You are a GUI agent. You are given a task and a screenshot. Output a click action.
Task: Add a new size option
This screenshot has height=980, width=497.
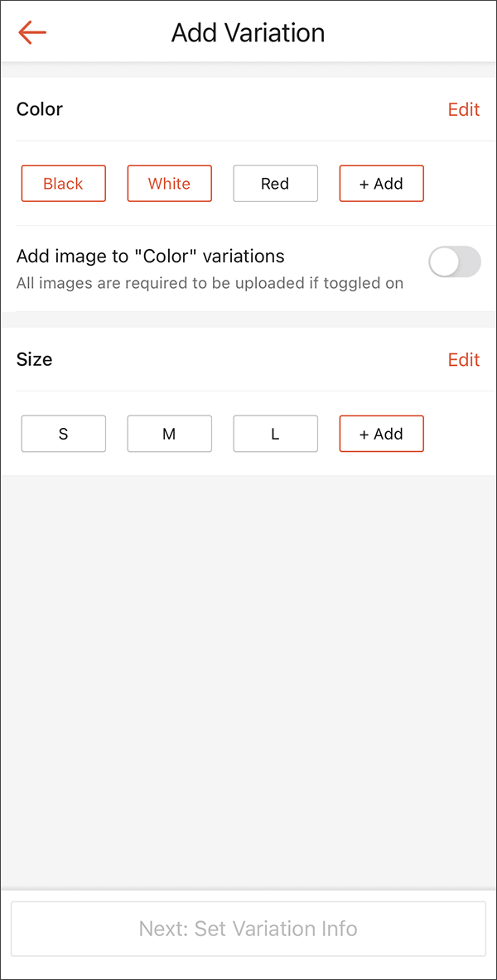click(381, 433)
